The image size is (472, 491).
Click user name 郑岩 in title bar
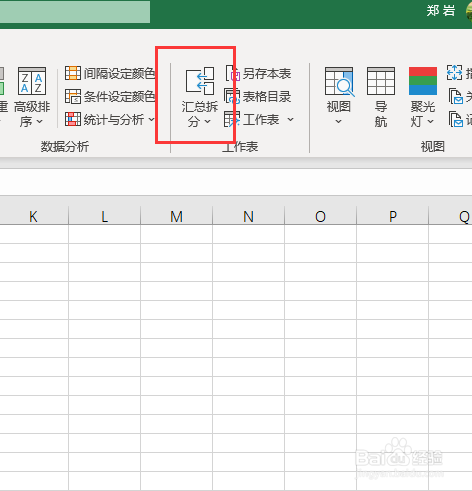tap(440, 11)
